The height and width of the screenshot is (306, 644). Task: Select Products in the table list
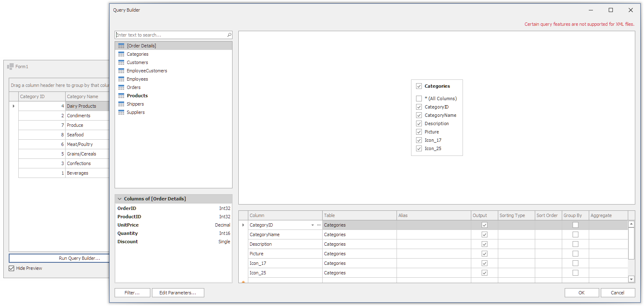174,96
